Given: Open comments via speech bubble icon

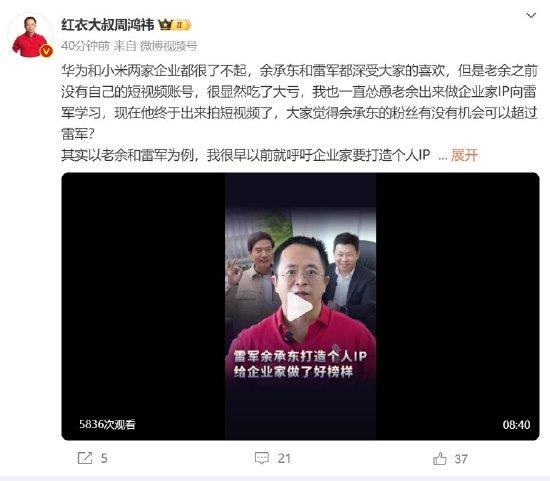Looking at the screenshot, I should click(262, 458).
